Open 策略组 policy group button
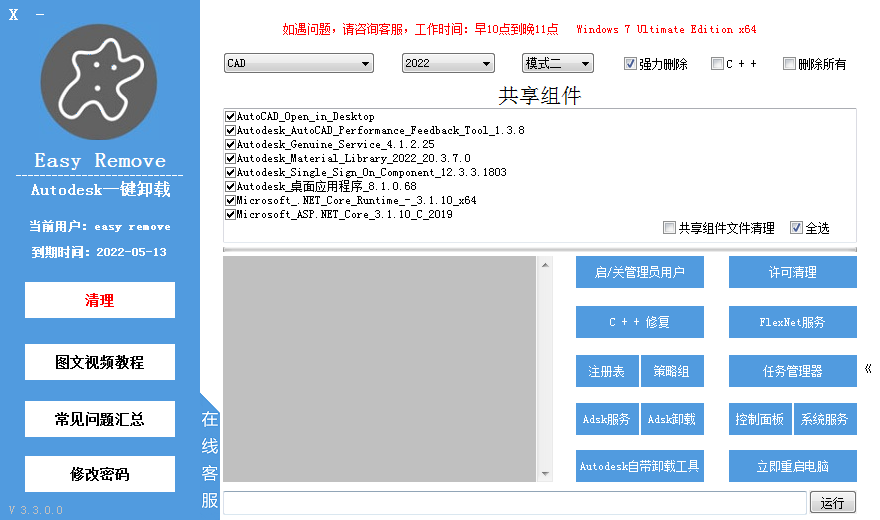 pos(672,371)
